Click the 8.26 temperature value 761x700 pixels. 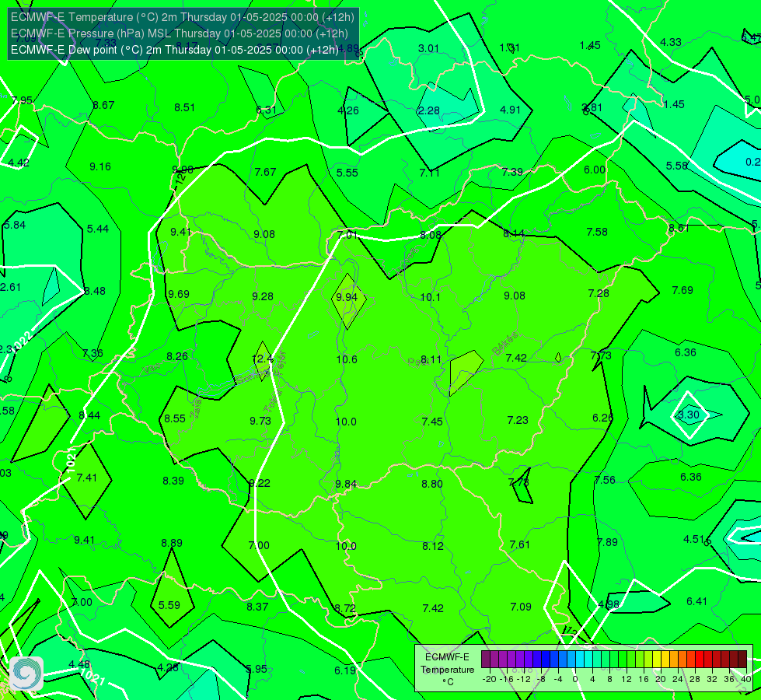click(x=177, y=356)
